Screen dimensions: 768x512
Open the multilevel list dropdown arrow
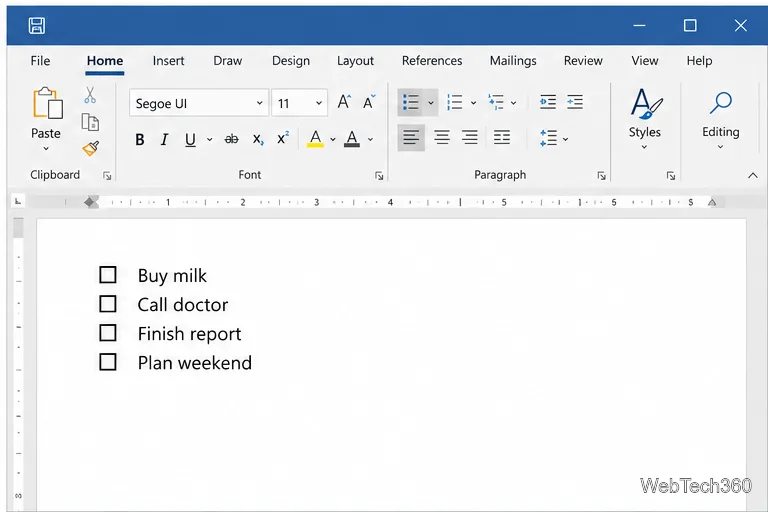513,103
